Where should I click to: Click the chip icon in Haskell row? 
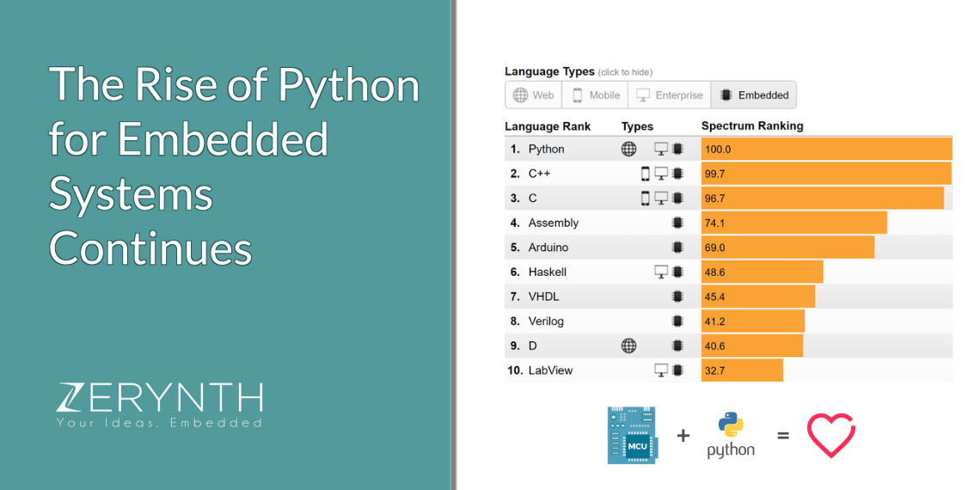pos(677,272)
